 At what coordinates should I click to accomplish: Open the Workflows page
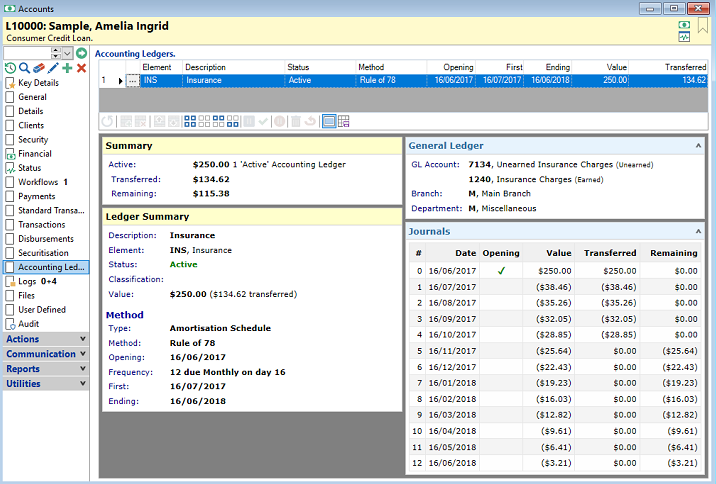pos(38,182)
